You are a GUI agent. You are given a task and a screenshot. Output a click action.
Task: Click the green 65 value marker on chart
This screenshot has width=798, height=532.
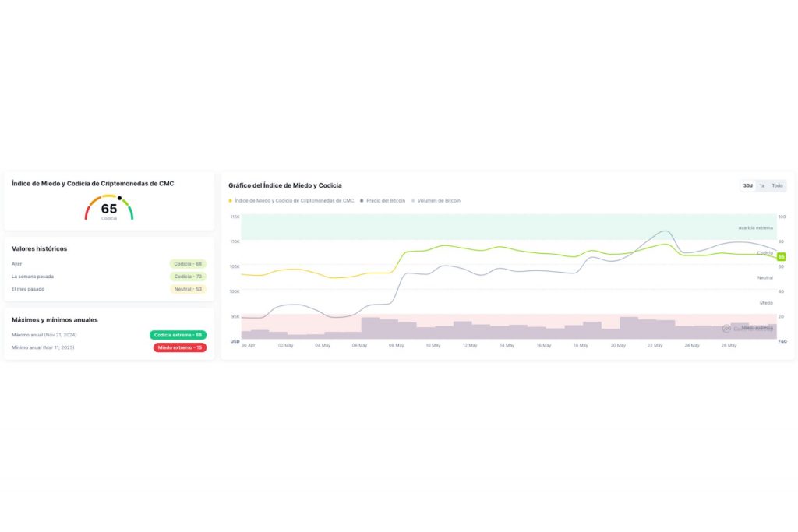click(781, 256)
